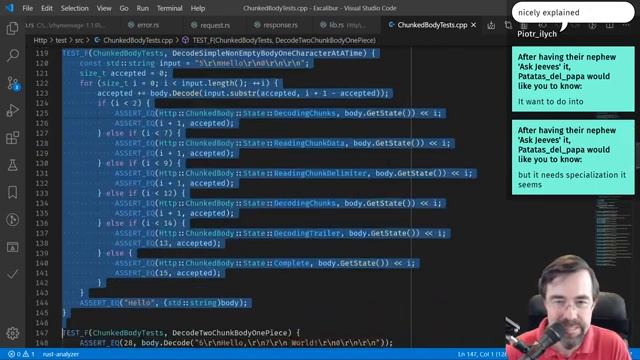Image resolution: width=640 pixels, height=360 pixels.
Task: Open the View menu
Action: [x=104, y=8]
